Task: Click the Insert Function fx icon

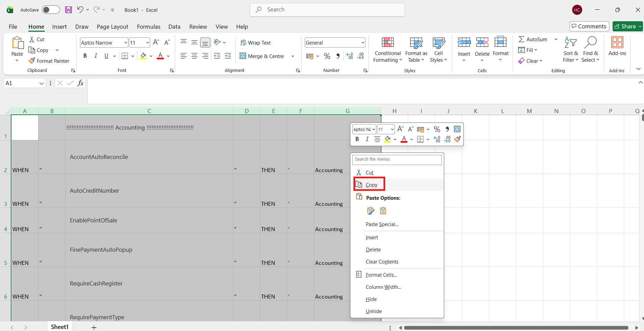Action: (80, 83)
